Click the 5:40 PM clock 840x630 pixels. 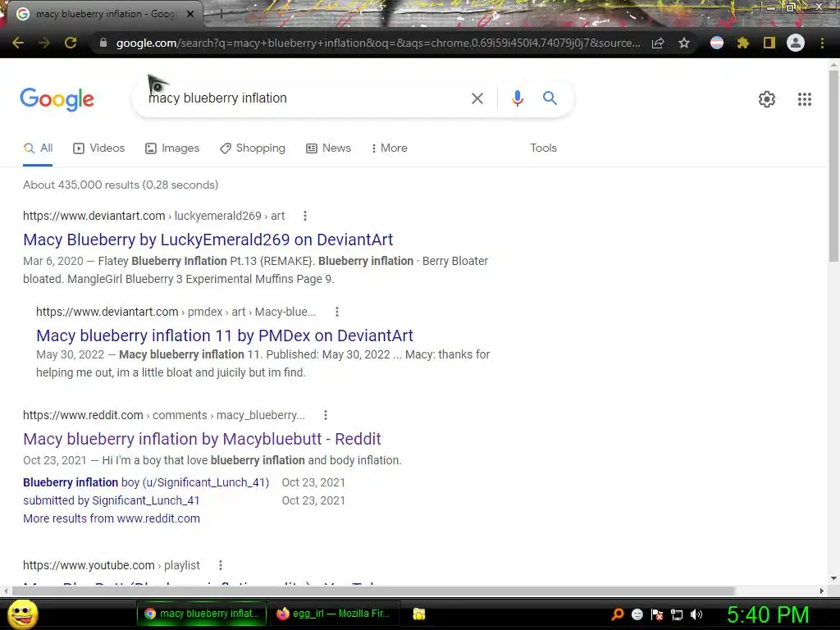pyautogui.click(x=768, y=614)
